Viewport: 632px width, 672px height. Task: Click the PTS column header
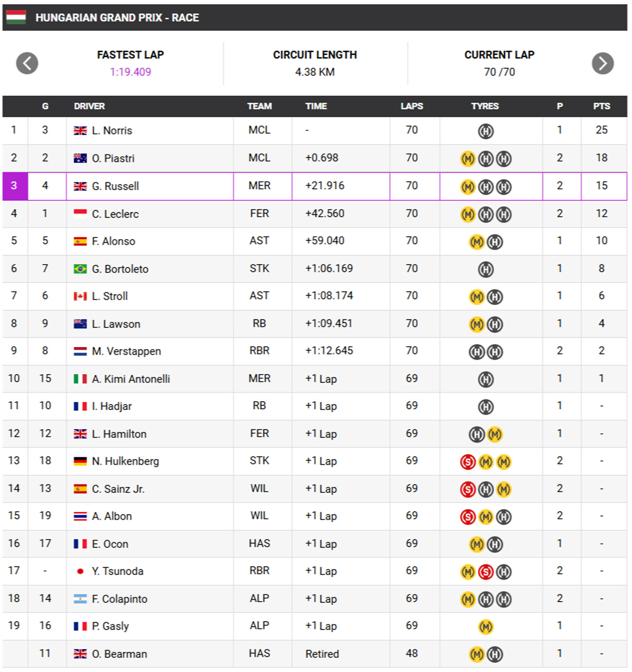pyautogui.click(x=601, y=106)
